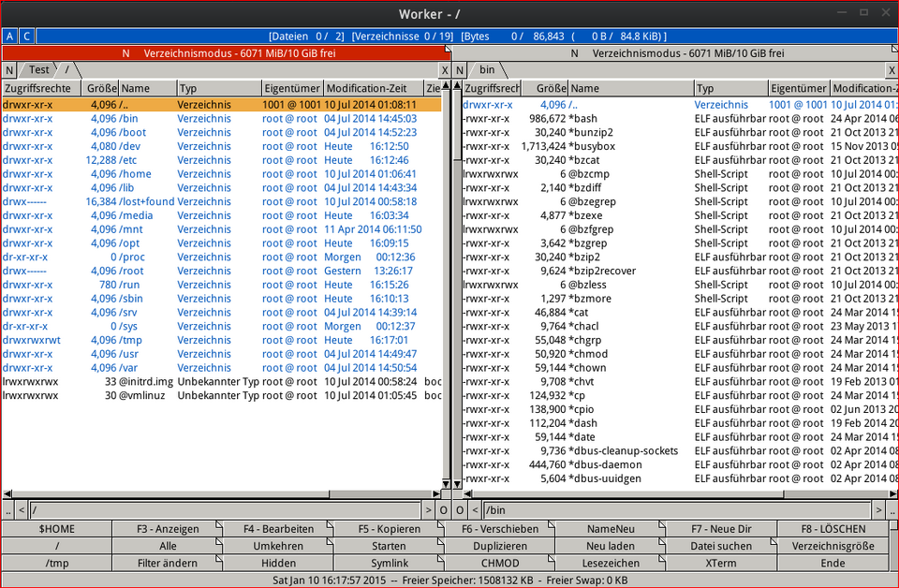Toggle display of Hidden files
Image resolution: width=899 pixels, height=588 pixels.
tap(277, 563)
